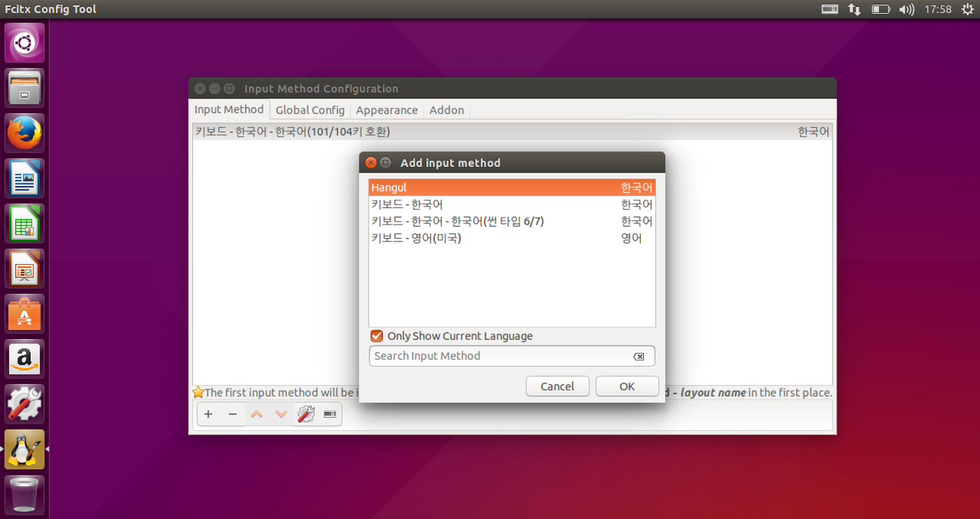Select 키보드 - 한국어 - 한국어(썬 타입 6/7)
The height and width of the screenshot is (519, 980).
click(512, 221)
